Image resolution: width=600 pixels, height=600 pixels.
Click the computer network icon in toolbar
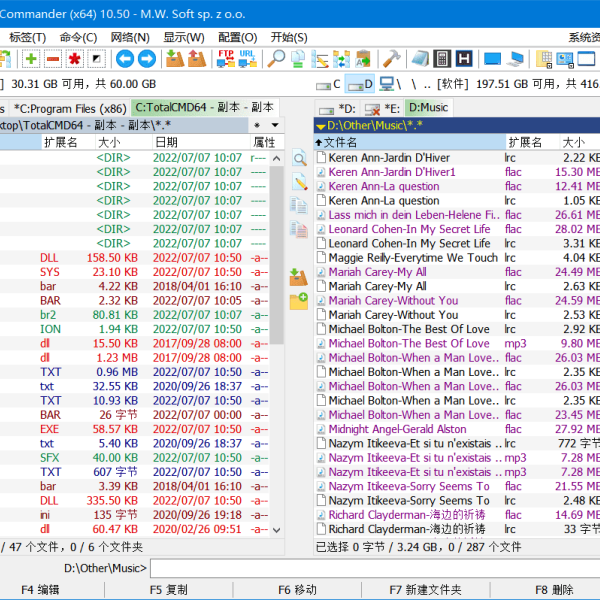(515, 59)
